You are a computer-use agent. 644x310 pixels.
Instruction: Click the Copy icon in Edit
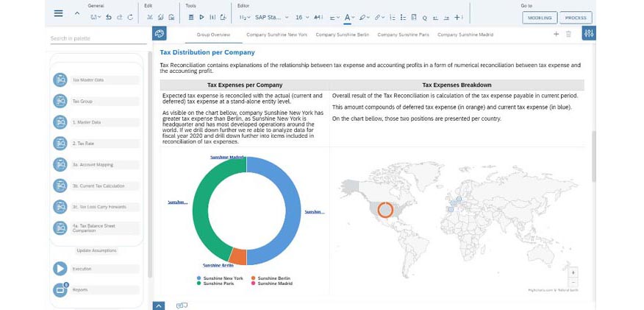pos(160,17)
